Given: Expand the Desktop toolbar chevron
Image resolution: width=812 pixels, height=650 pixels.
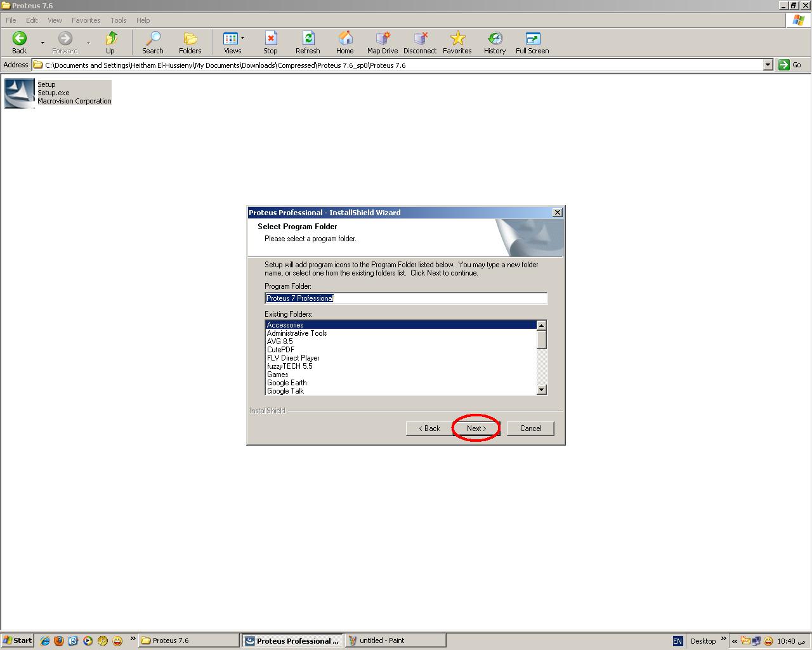Looking at the screenshot, I should (723, 639).
